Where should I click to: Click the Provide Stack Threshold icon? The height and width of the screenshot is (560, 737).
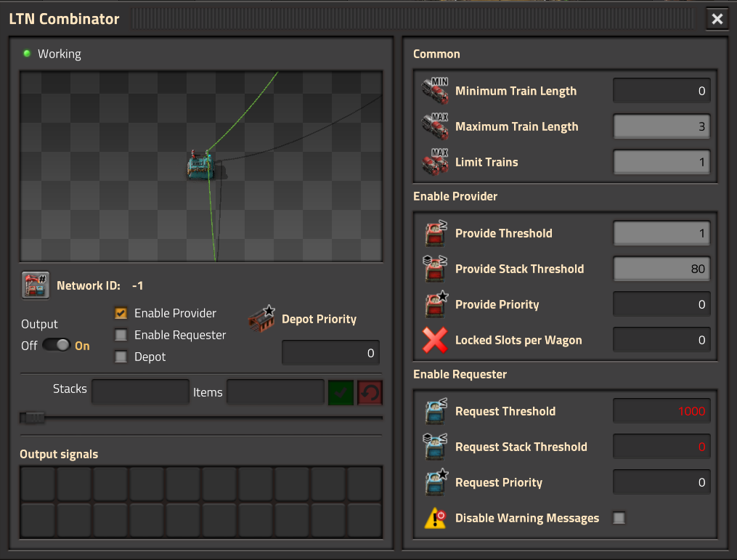[x=435, y=269]
